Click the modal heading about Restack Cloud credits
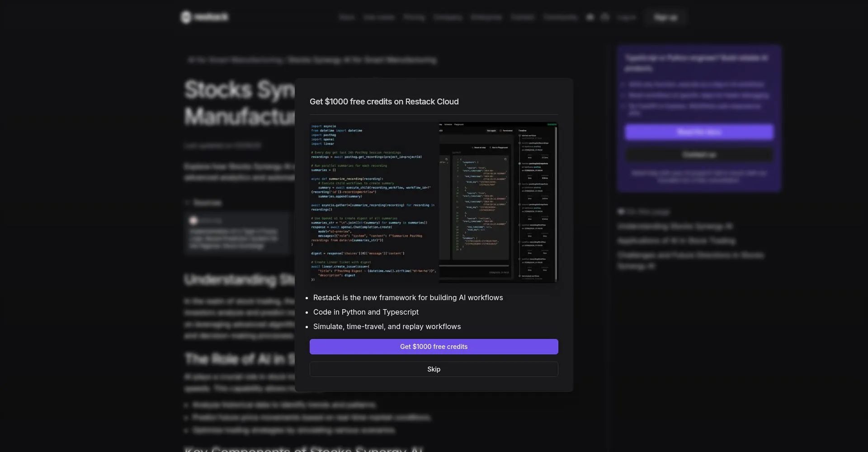The image size is (868, 452). tap(384, 102)
